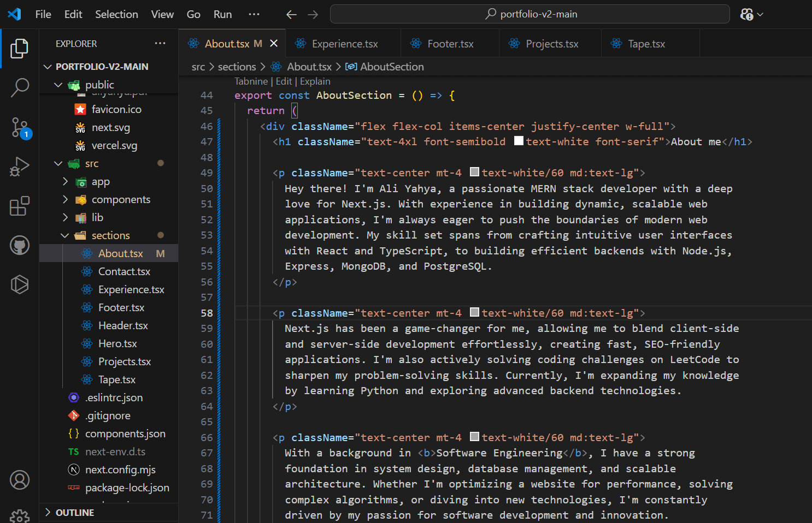Open the File menu
Screen dimensions: 812x523
tap(43, 14)
